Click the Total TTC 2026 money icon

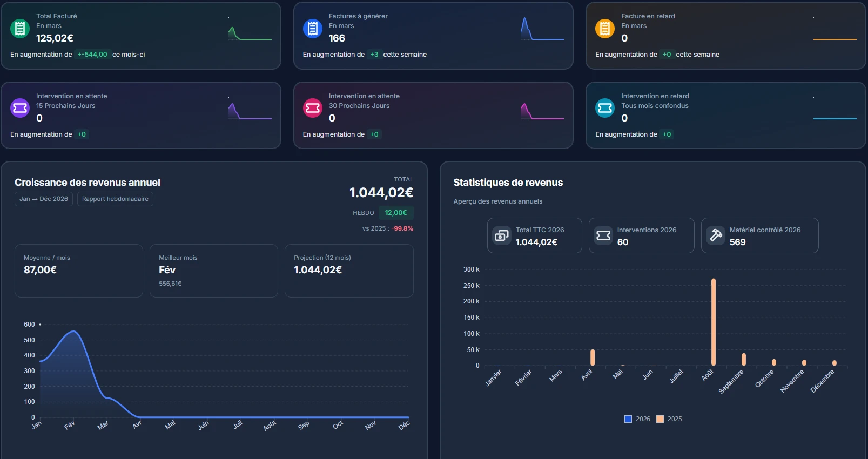pos(502,235)
